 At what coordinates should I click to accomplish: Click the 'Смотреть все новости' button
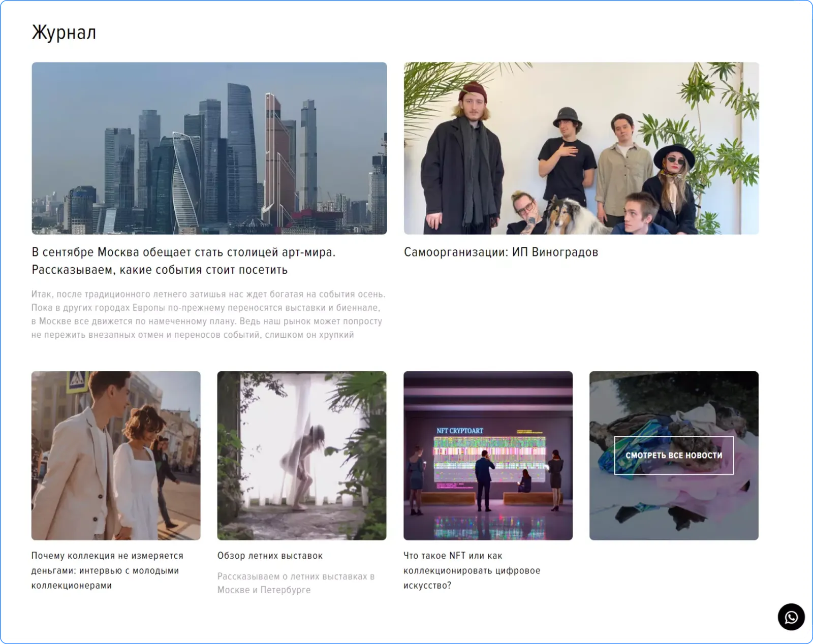[674, 456]
